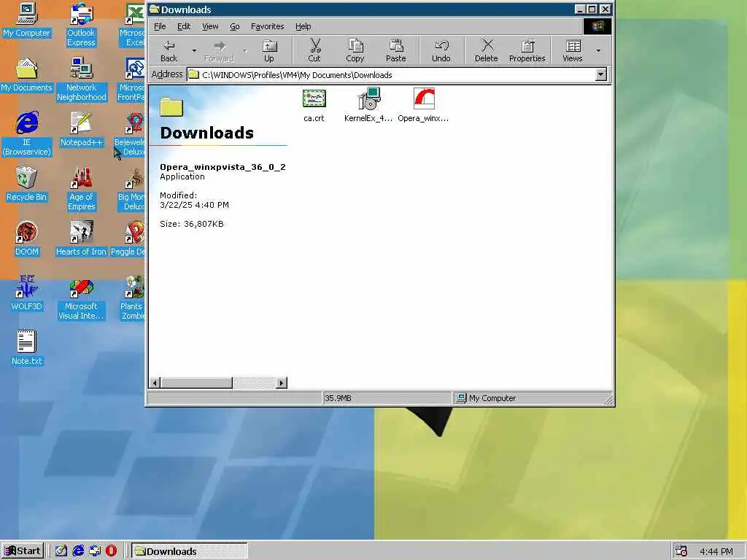The height and width of the screenshot is (560, 747).
Task: Click the Views toolbar icon
Action: pyautogui.click(x=573, y=50)
